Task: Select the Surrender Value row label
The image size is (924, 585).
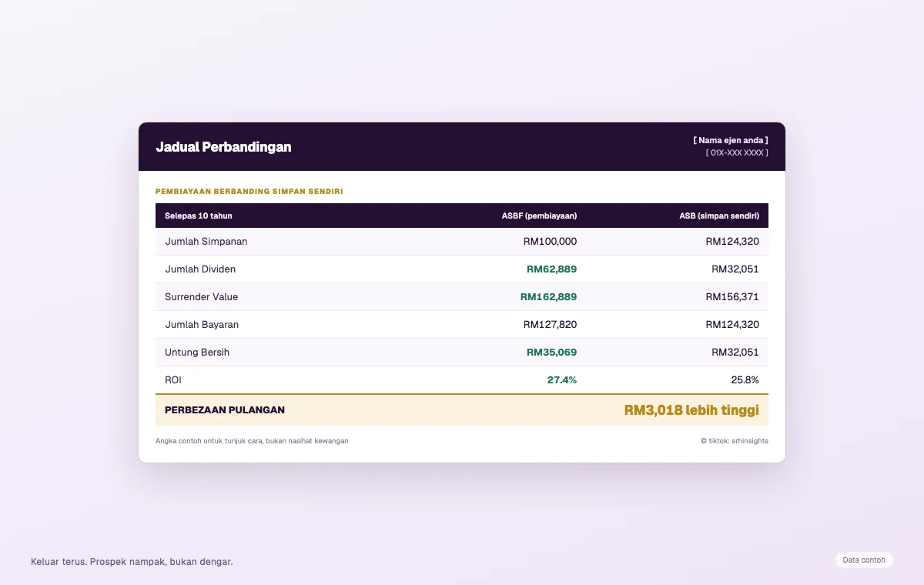Action: pos(202,296)
